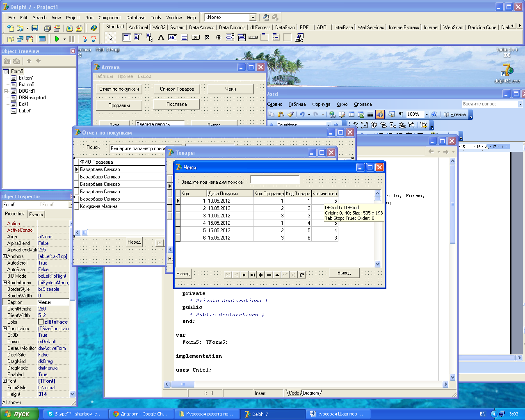
Task: Open the пуск Start button
Action: click(19, 414)
